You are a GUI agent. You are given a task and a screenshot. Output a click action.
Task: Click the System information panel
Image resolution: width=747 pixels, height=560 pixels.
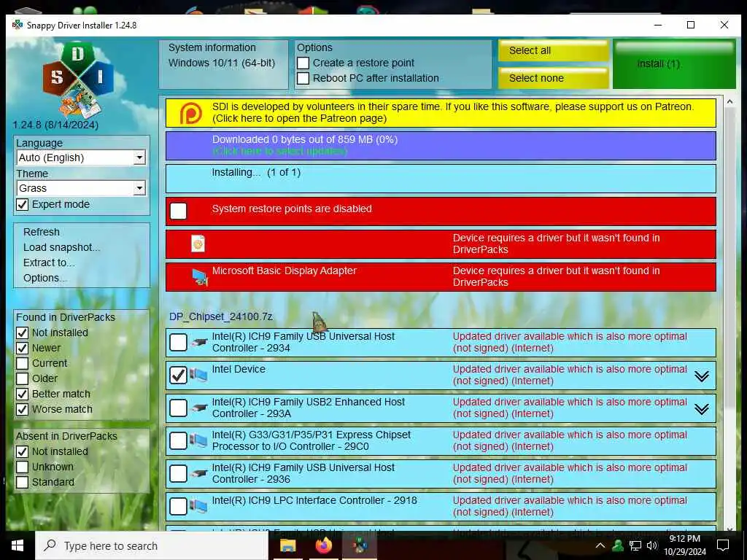click(x=223, y=64)
